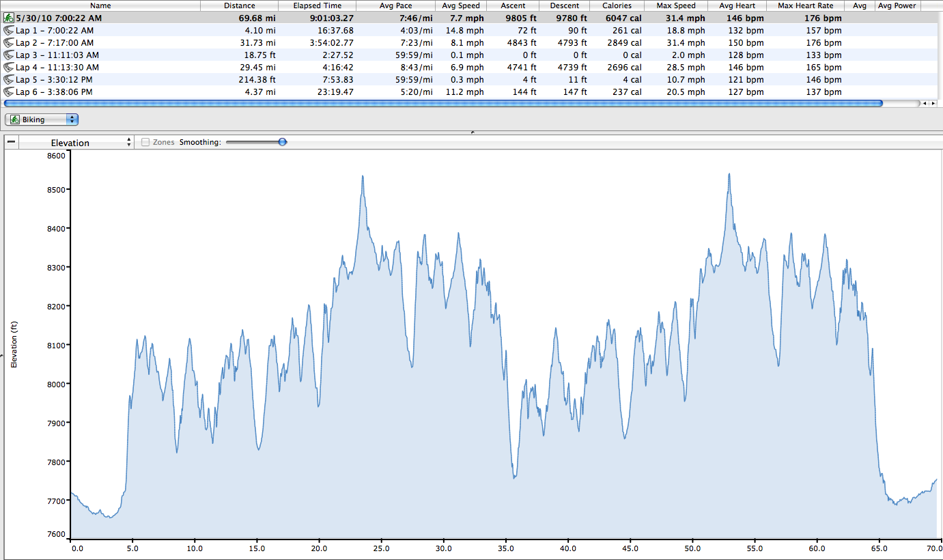Click the Lap 3 shoe icon
943x560 pixels.
[x=9, y=55]
